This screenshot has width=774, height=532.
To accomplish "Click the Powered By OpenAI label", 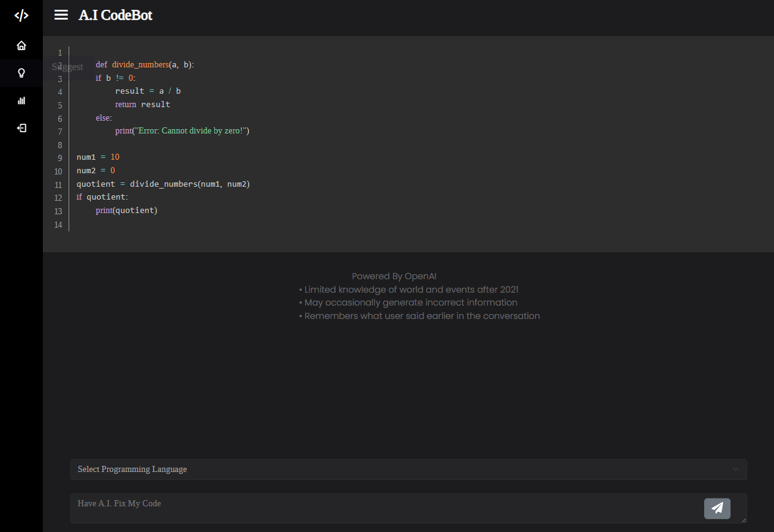I will click(394, 276).
